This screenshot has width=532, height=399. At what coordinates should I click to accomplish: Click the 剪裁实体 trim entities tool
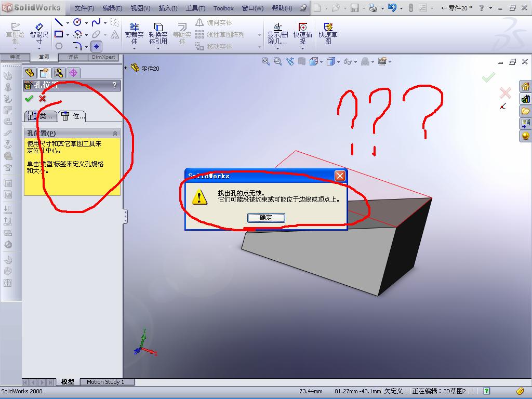click(135, 34)
